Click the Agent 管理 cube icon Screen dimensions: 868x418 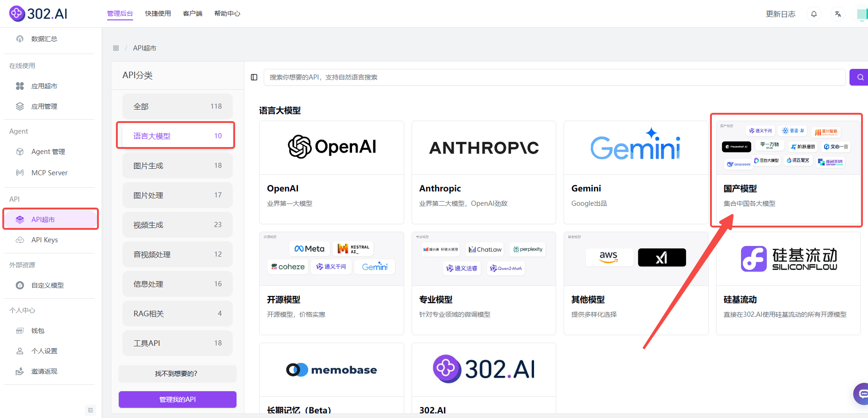coord(20,152)
